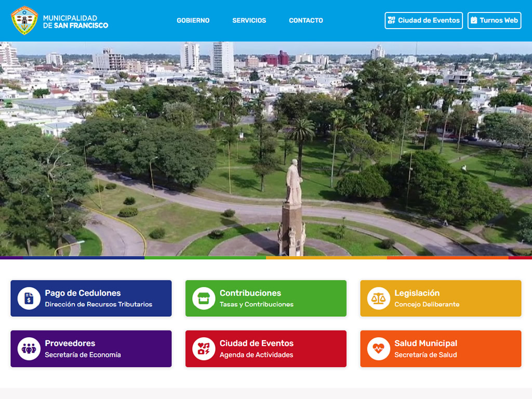Click the dollar document icon on Pago de Cedulones
532x399 pixels.
[29, 298]
